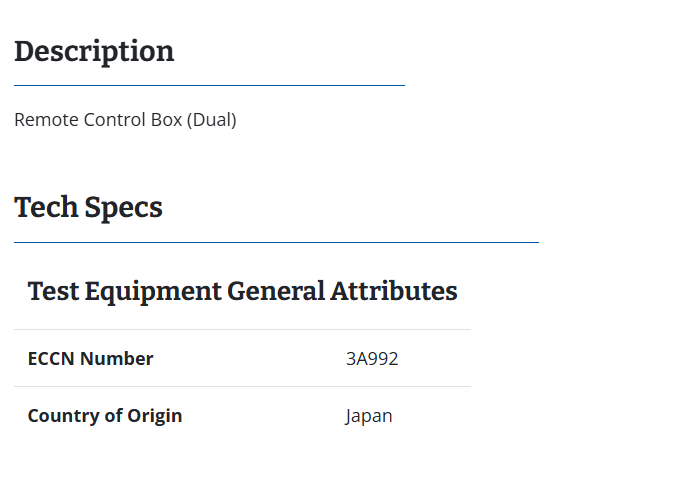
Task: Click the blue divider under Tech Specs
Action: (276, 242)
